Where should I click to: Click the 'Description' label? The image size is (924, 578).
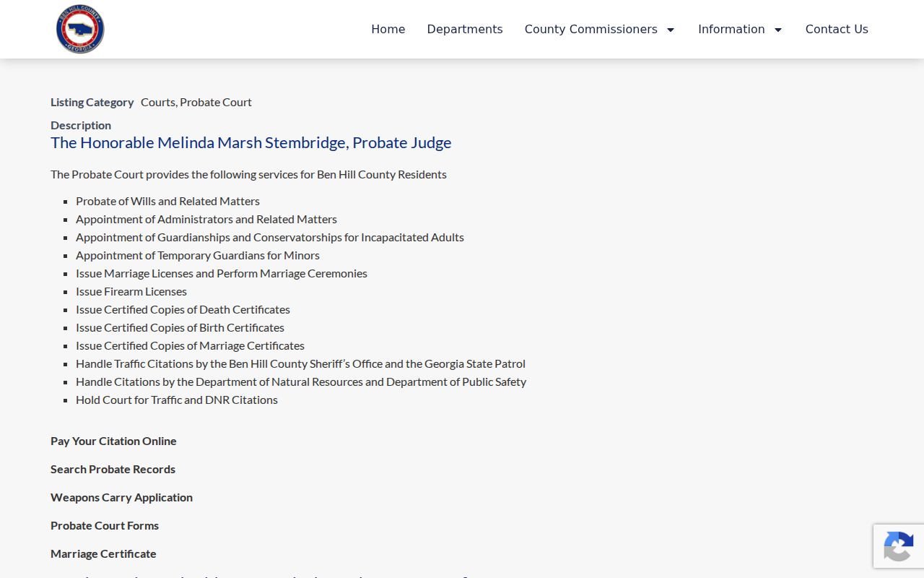[x=81, y=125]
